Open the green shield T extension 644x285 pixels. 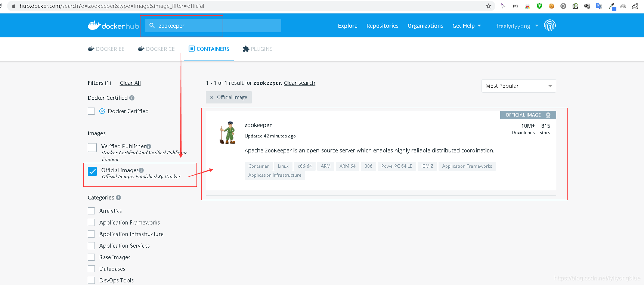click(x=539, y=6)
